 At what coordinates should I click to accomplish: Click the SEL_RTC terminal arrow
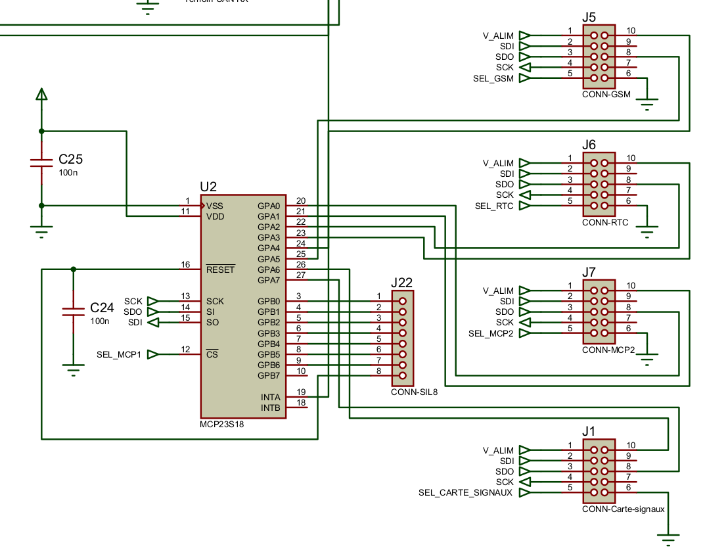524,206
